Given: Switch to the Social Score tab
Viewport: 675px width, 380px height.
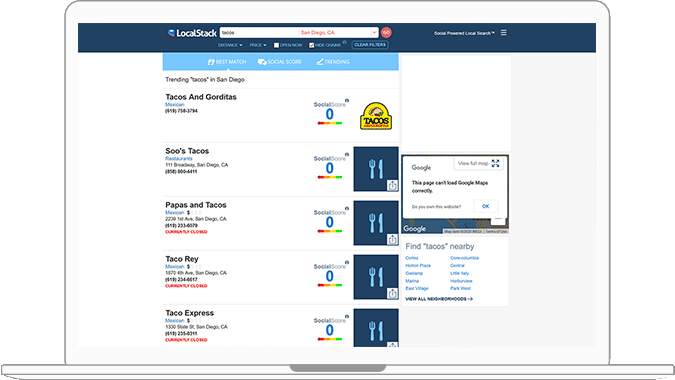Looking at the screenshot, I should [280, 62].
